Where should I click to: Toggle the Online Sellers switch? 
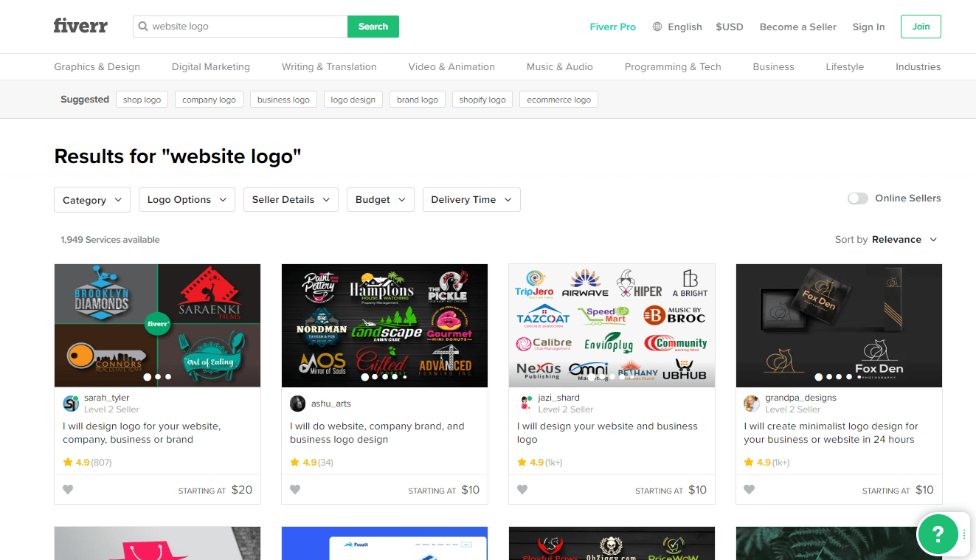[858, 198]
